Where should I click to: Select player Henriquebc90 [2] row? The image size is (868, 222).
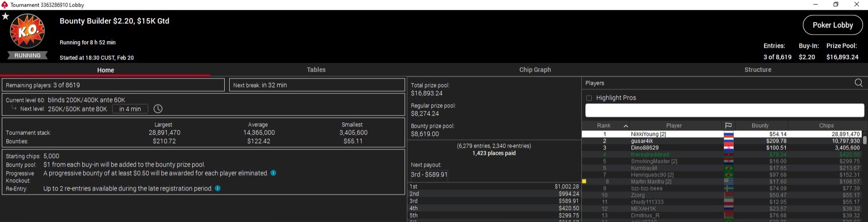click(x=722, y=175)
